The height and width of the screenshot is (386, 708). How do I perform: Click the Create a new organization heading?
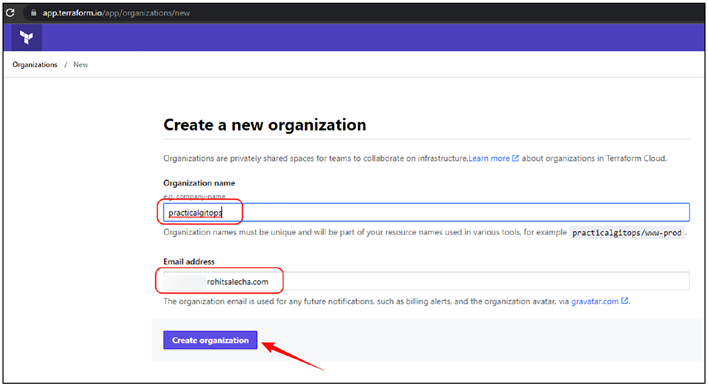(x=265, y=125)
